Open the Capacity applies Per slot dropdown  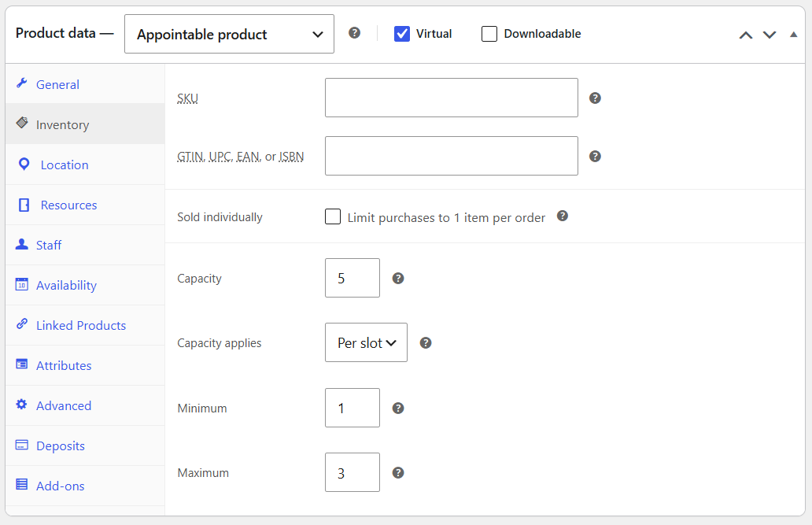point(366,342)
